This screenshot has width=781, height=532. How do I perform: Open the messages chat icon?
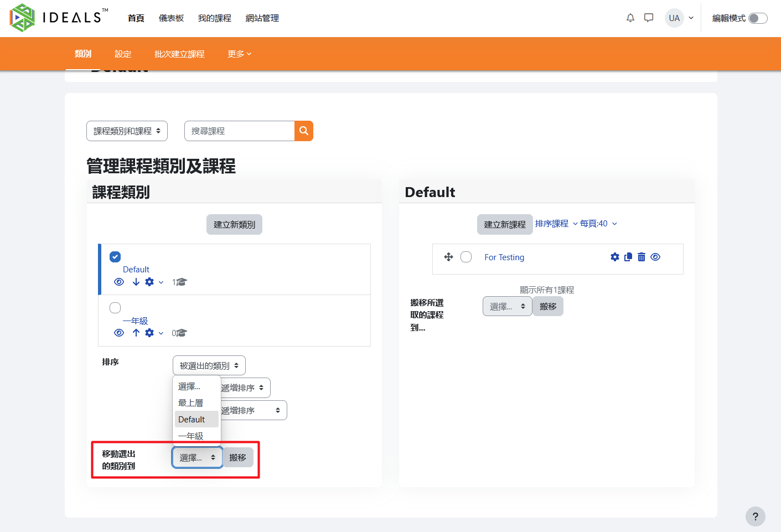[649, 18]
